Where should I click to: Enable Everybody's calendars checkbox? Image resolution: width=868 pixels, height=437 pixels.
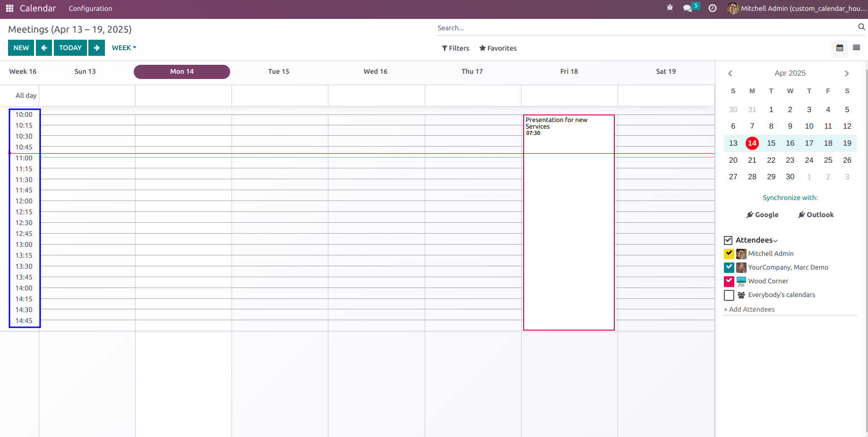click(729, 295)
